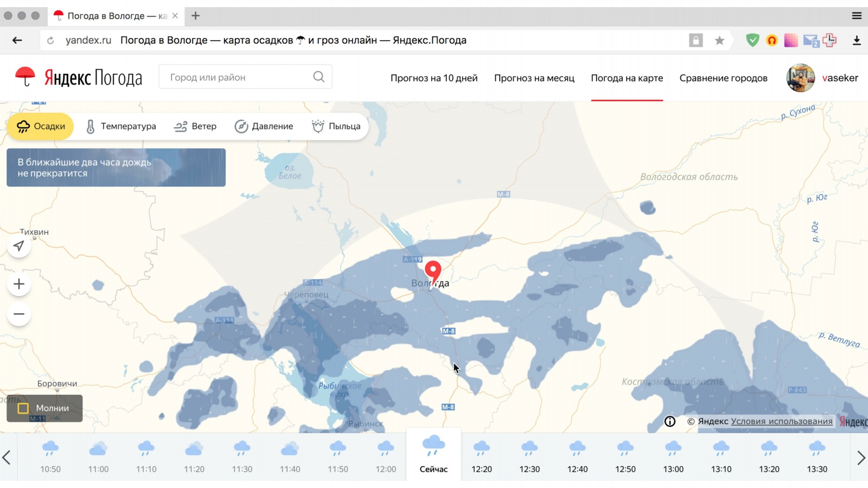
Task: Click the search magnifier icon
Action: coord(319,77)
